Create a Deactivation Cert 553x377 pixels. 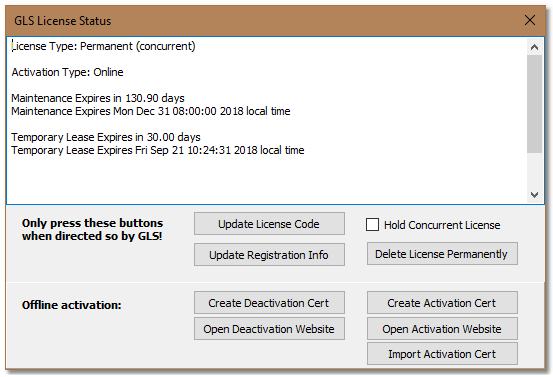click(269, 303)
